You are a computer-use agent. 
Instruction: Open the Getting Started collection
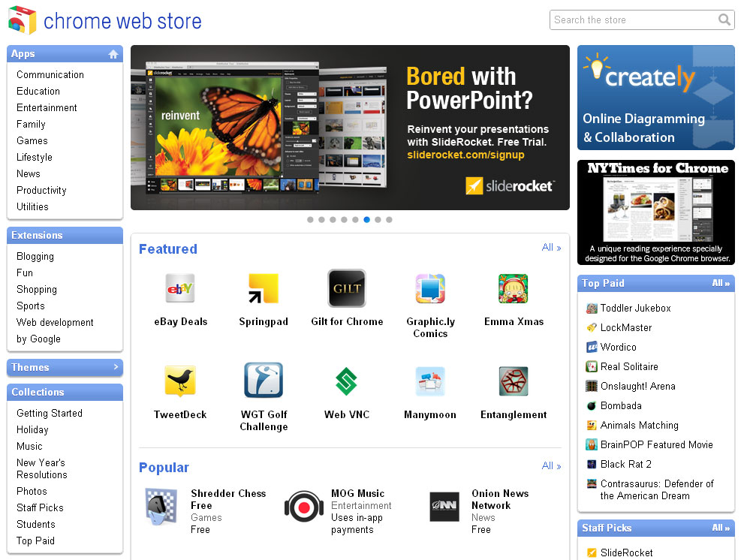click(x=50, y=414)
